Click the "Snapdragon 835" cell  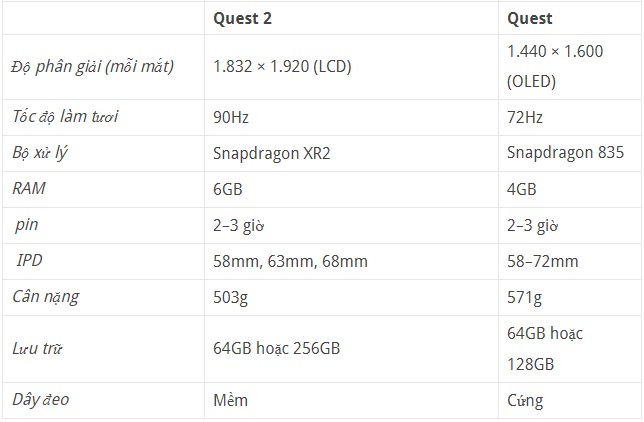pyautogui.click(x=565, y=153)
